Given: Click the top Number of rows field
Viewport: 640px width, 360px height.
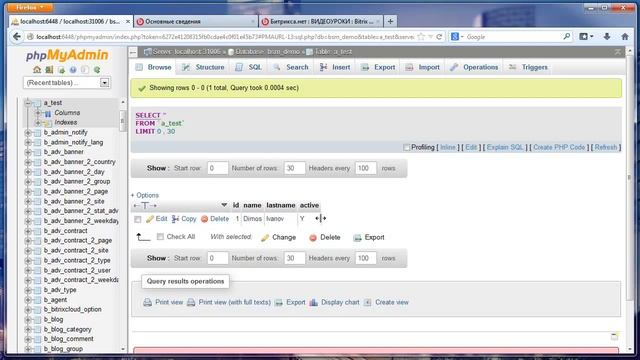Looking at the screenshot, I should 295,168.
